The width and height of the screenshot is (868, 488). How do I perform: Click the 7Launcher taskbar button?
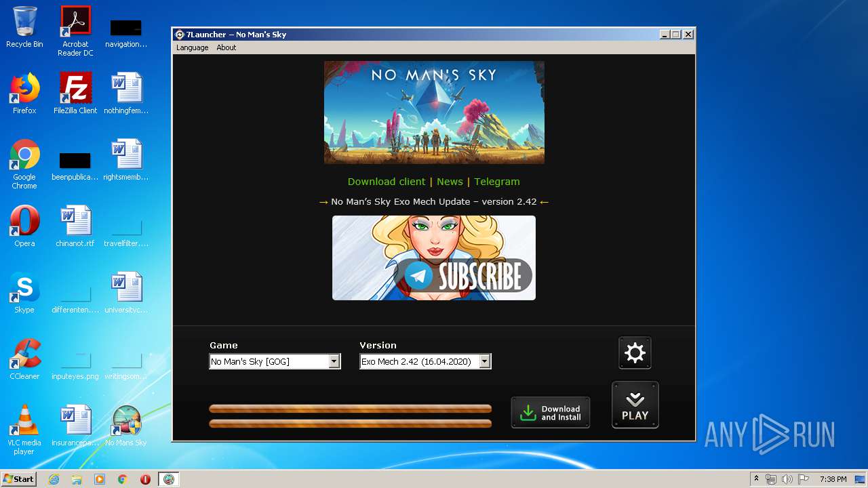pyautogui.click(x=169, y=479)
